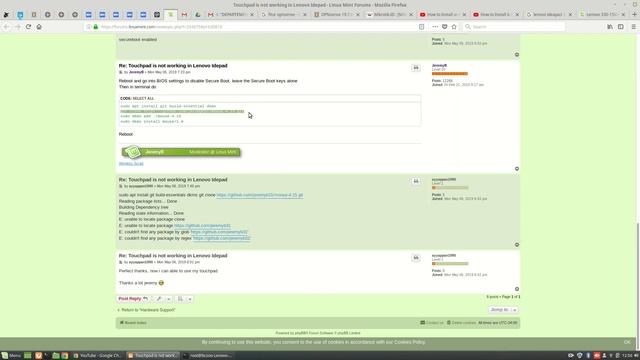640x360 pixels.
Task: Toggle reader view icon in address bar
Action: click(422, 27)
